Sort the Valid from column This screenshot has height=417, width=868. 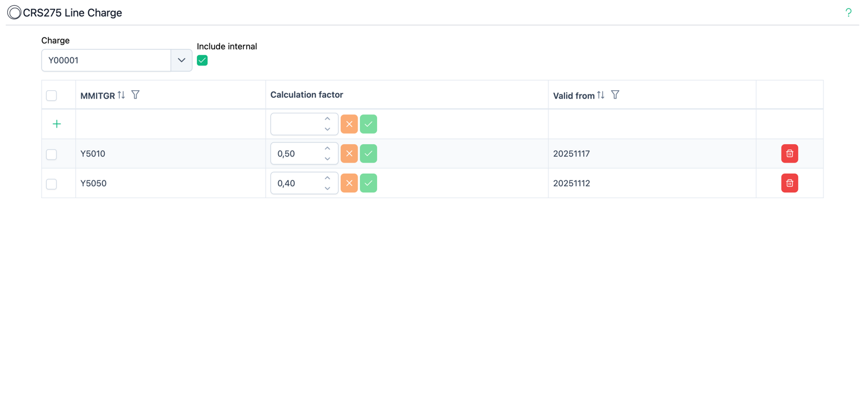pyautogui.click(x=600, y=94)
